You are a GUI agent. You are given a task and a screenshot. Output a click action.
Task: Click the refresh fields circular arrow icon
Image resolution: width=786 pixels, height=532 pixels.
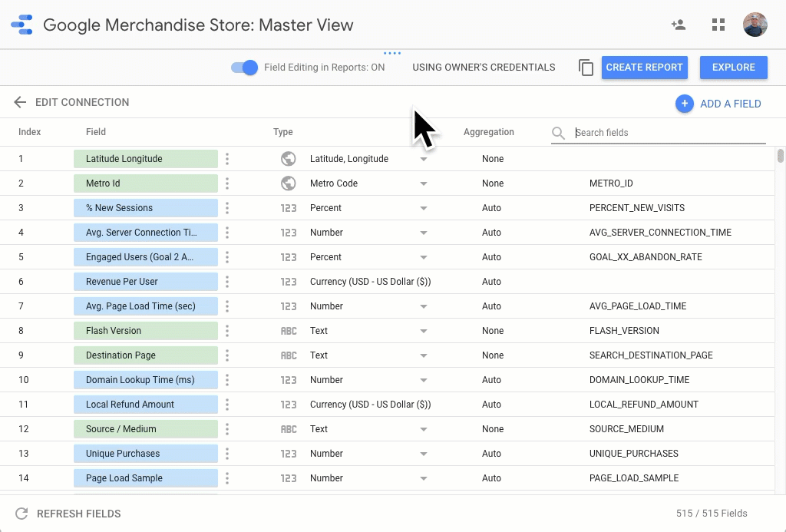[x=21, y=514]
